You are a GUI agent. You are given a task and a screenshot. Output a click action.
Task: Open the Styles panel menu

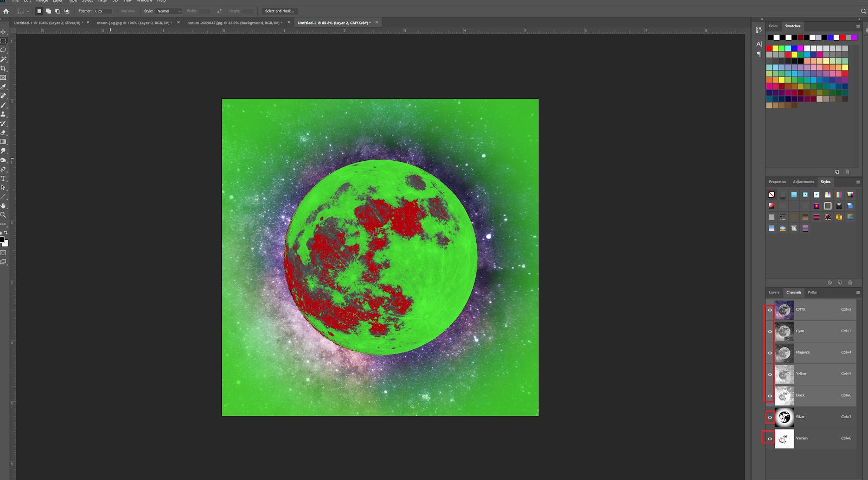pos(858,182)
